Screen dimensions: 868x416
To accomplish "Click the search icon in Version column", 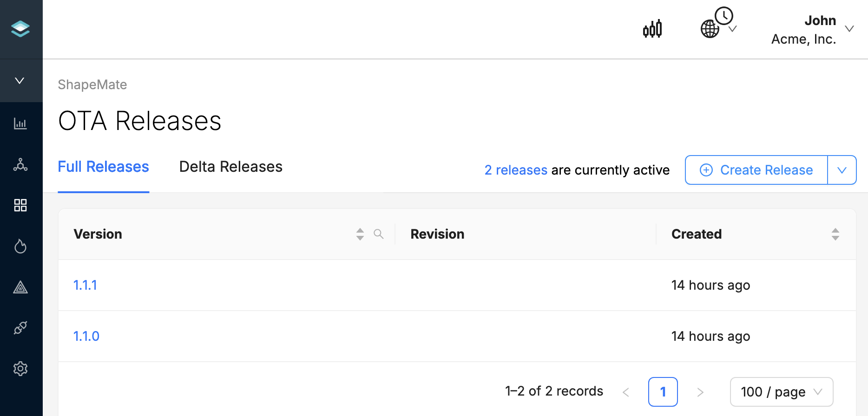I will pyautogui.click(x=379, y=234).
